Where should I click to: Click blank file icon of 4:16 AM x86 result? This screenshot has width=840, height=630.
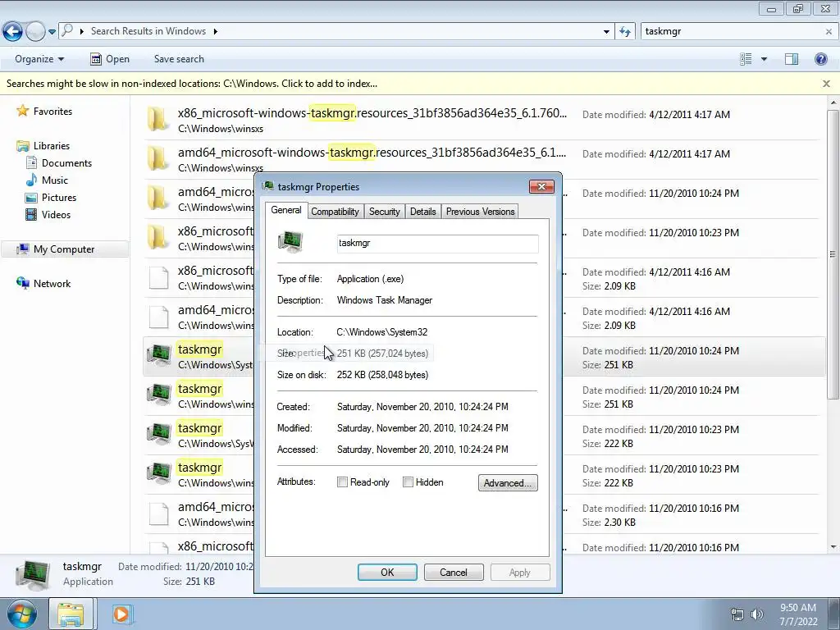tap(158, 277)
